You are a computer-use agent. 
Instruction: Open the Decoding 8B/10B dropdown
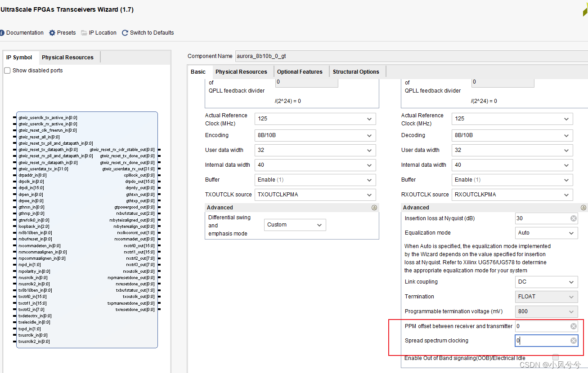[x=512, y=135]
